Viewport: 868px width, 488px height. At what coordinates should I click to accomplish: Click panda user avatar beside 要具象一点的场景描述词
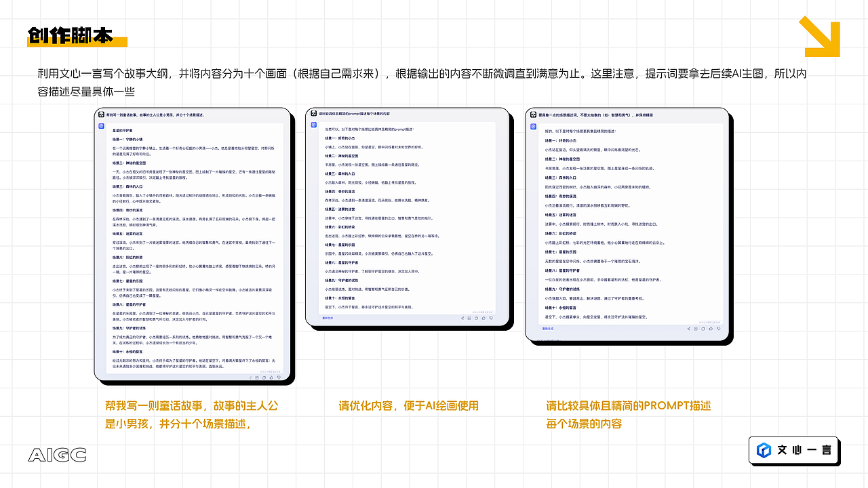[x=534, y=115]
